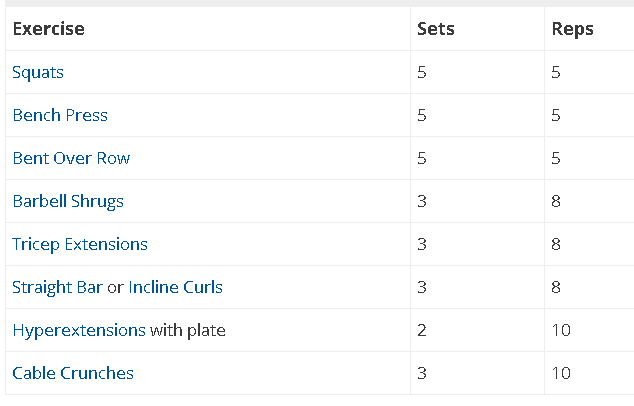Click the Straight Bar link
Screen dimensions: 634x406
pos(57,287)
